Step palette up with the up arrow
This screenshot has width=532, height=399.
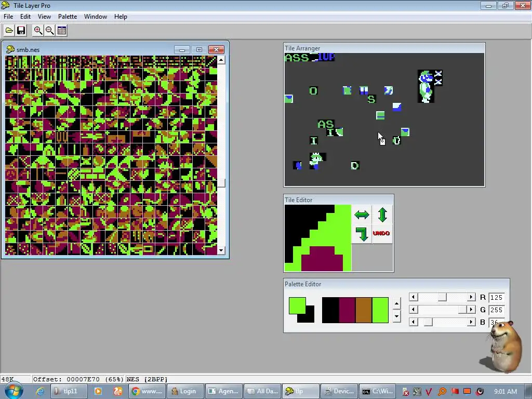click(396, 303)
